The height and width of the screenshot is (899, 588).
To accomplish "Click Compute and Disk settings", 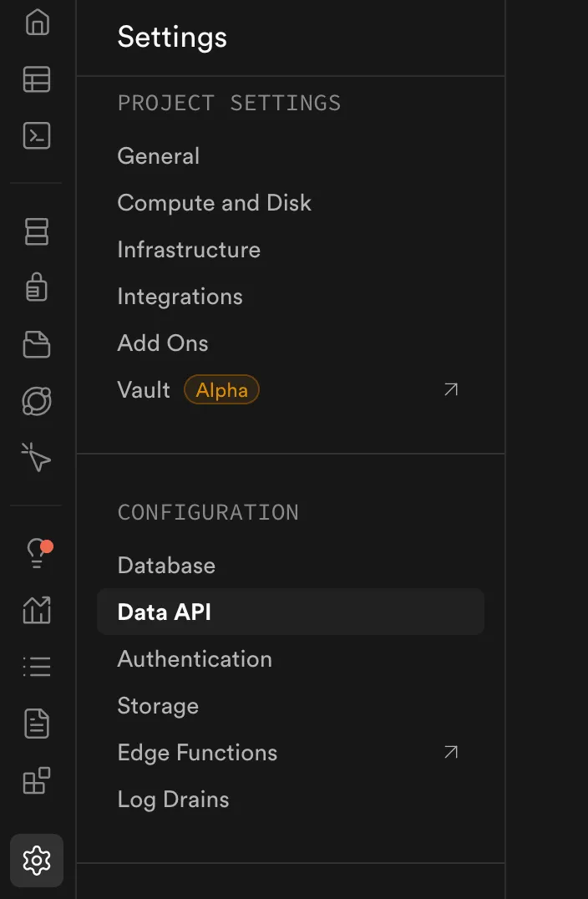I will (214, 203).
